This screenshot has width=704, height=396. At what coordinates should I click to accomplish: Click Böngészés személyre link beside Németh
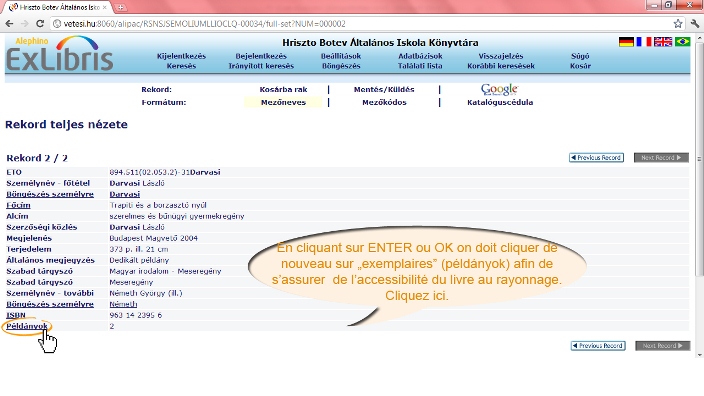point(50,304)
